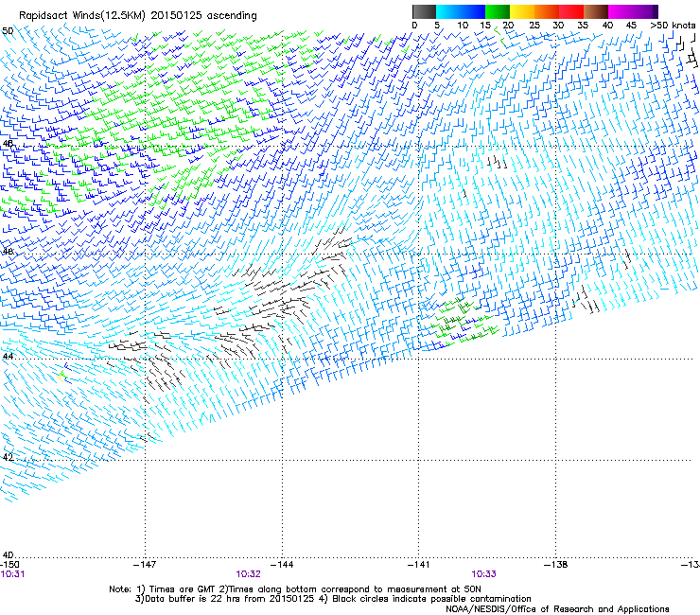Click the '>50 knots' legend label
The width and height of the screenshot is (700, 615).
(x=673, y=26)
